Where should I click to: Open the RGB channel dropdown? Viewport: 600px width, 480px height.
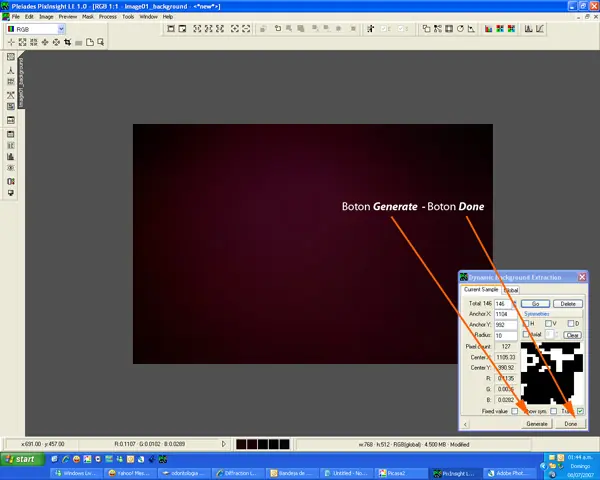coord(61,29)
